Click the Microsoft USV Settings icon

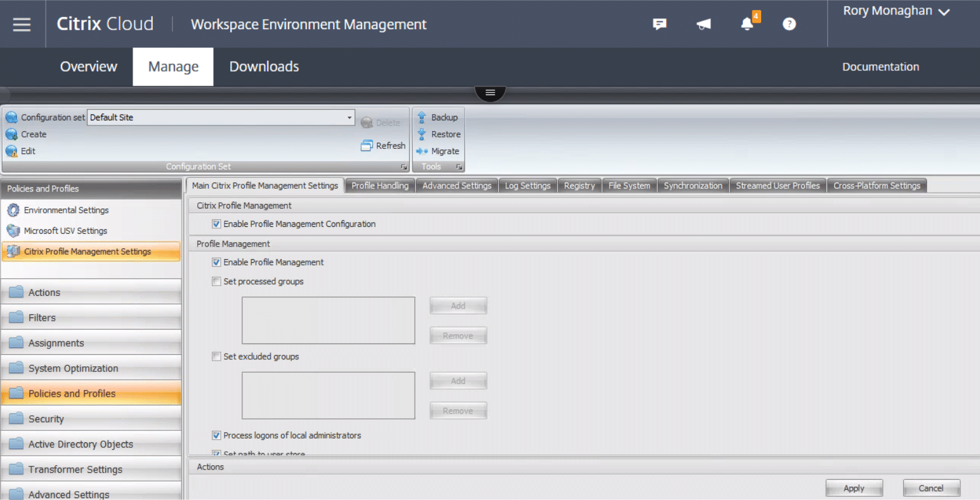(x=13, y=231)
